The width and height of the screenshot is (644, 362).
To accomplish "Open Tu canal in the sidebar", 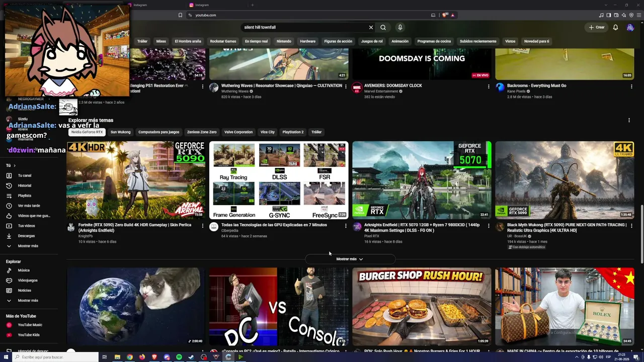I will (x=25, y=175).
